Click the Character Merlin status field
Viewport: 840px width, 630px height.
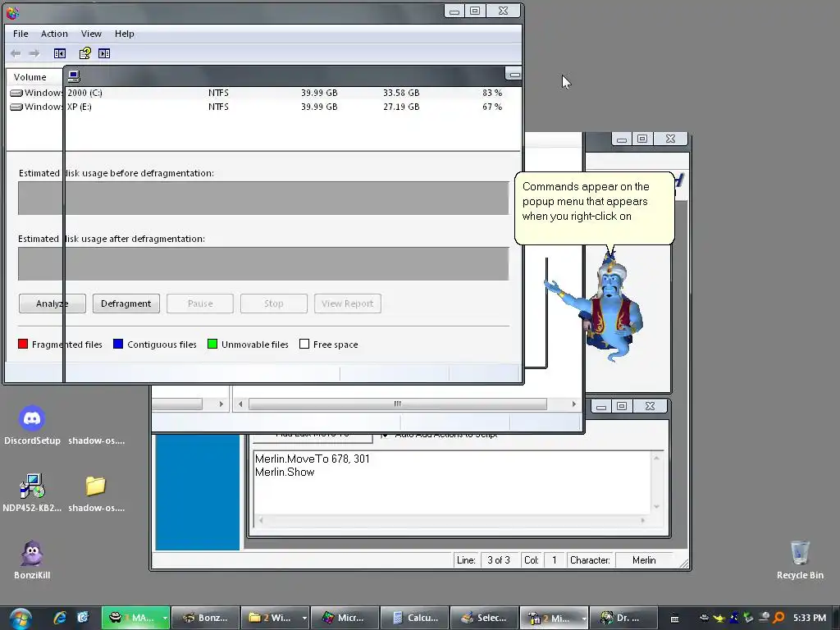coord(644,559)
